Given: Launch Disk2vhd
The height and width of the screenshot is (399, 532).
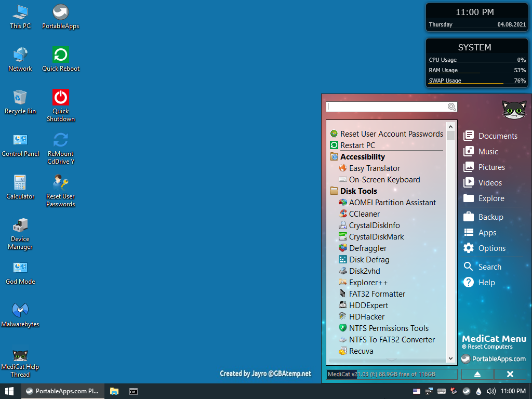Looking at the screenshot, I should tap(360, 271).
